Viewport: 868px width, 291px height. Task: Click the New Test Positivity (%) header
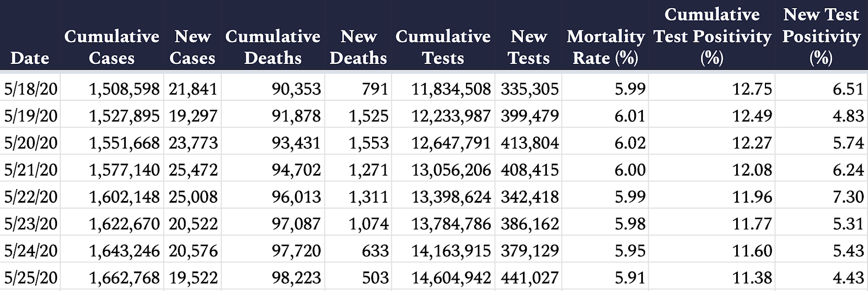821,36
